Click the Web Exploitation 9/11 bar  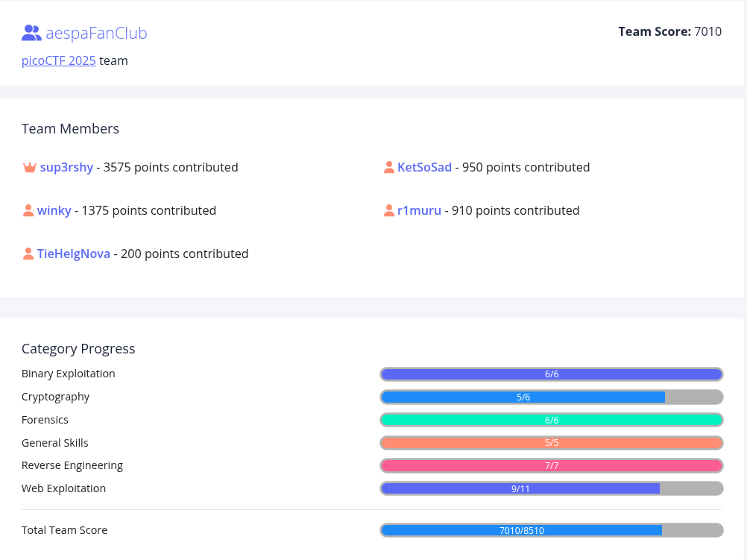click(551, 489)
